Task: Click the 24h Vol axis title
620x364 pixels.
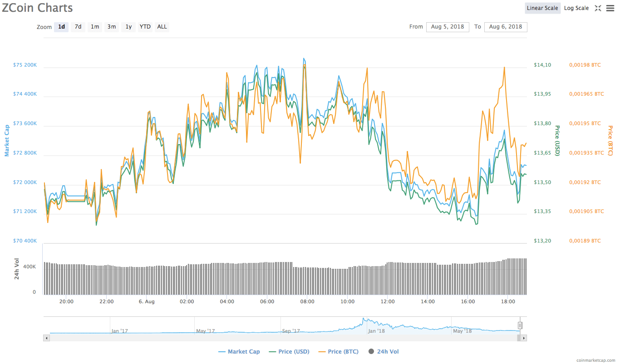Action: [17, 269]
